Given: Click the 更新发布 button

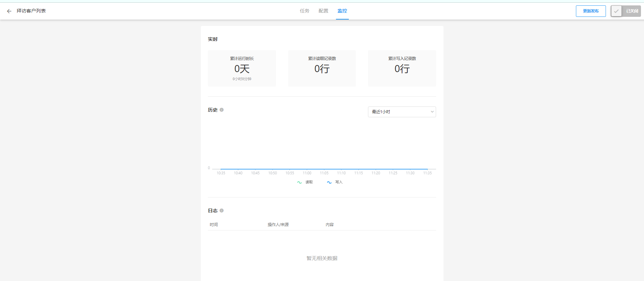Looking at the screenshot, I should [x=591, y=11].
